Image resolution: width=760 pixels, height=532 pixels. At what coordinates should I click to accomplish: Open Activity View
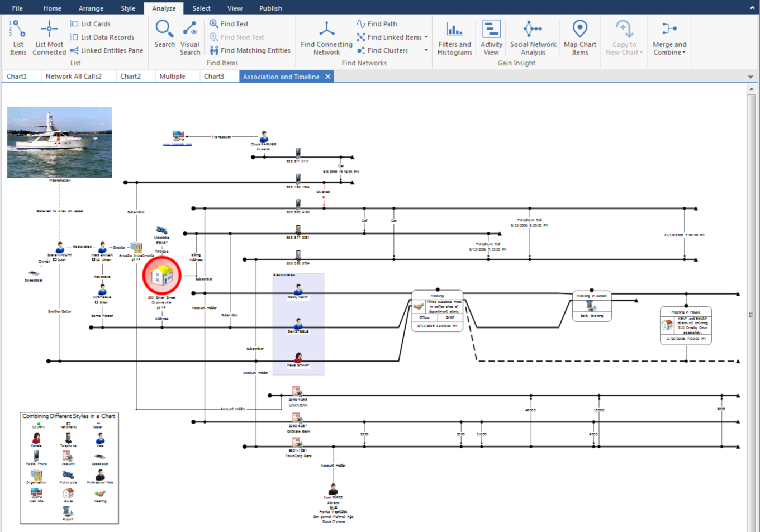491,37
